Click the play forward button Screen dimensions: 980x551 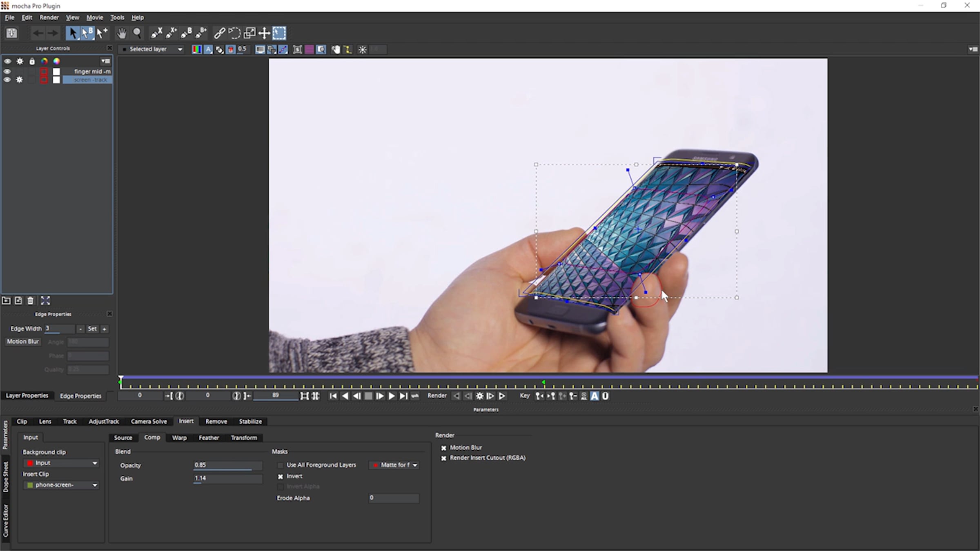391,396
